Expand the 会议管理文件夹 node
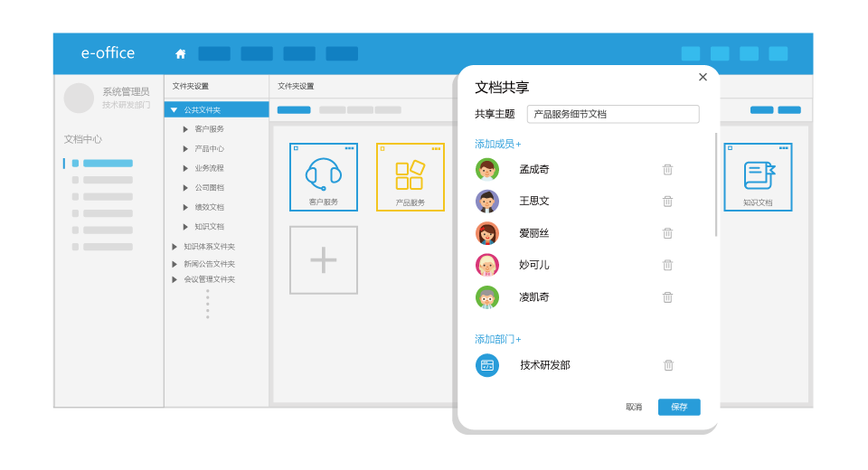 click(175, 279)
